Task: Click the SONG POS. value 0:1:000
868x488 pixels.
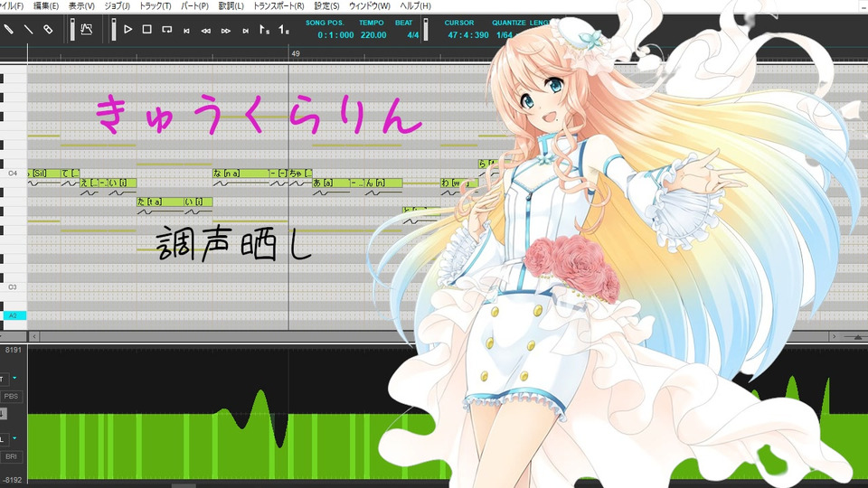Action: [335, 35]
